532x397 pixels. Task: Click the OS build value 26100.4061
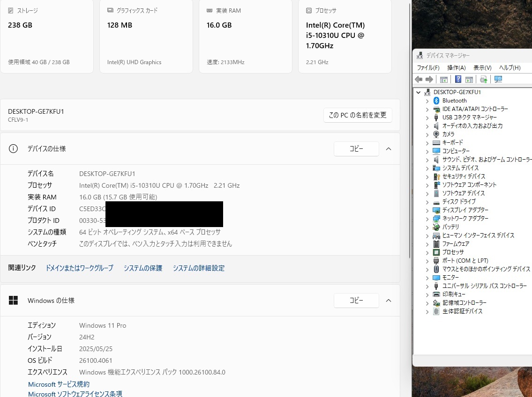coord(96,360)
